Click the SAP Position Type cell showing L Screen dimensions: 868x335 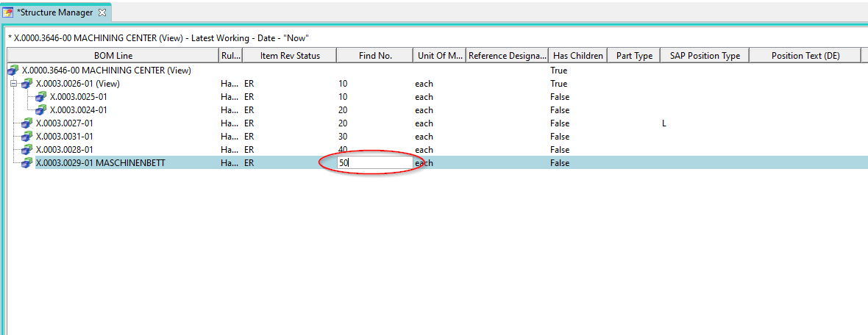click(664, 123)
